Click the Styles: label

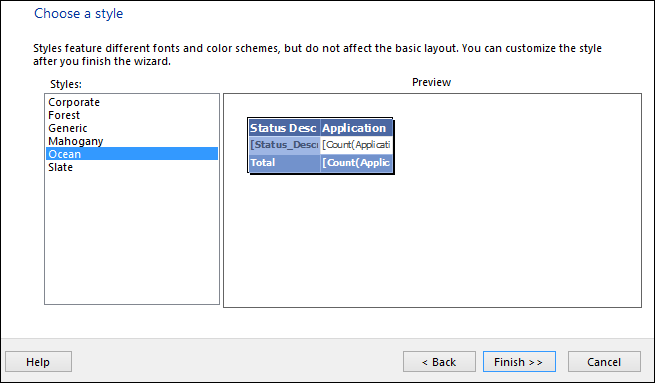click(x=66, y=84)
